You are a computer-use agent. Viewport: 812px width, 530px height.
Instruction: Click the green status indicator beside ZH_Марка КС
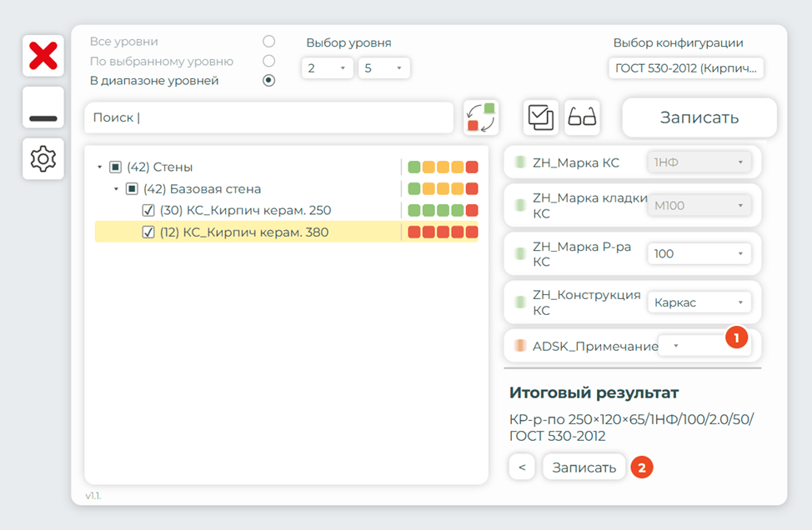(520, 162)
